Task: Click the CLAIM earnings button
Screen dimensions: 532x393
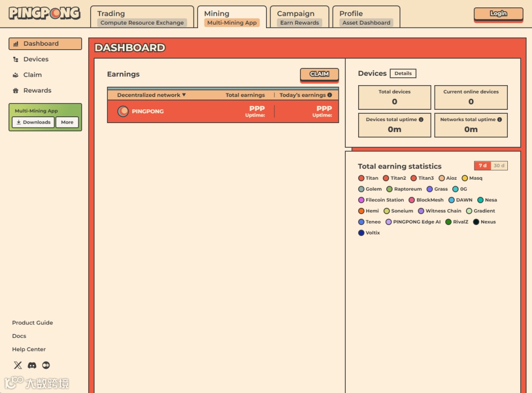Action: (x=319, y=74)
